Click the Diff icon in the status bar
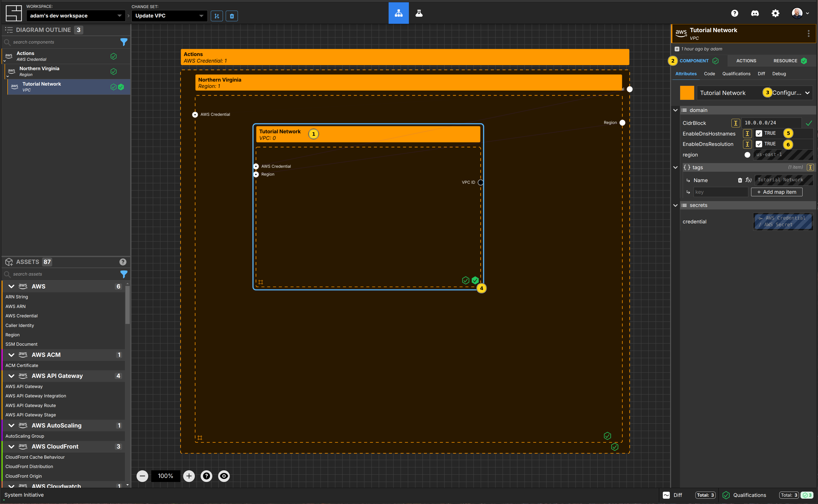Viewport: 818px width, 504px height. coord(666,495)
